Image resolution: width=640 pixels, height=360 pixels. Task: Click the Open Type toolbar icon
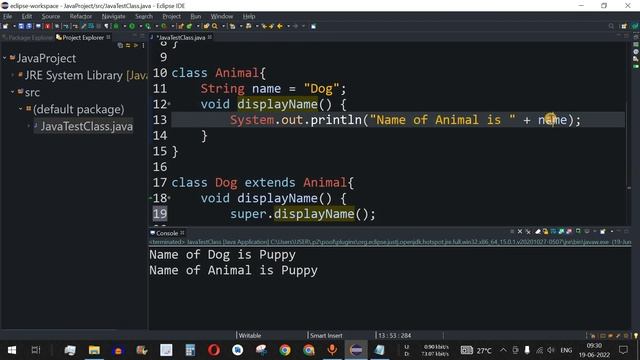click(x=206, y=26)
